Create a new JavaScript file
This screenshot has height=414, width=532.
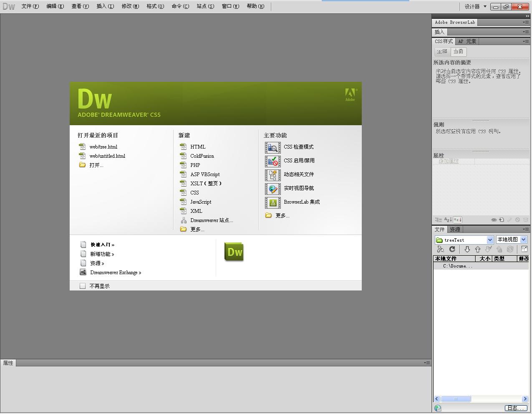(x=201, y=202)
